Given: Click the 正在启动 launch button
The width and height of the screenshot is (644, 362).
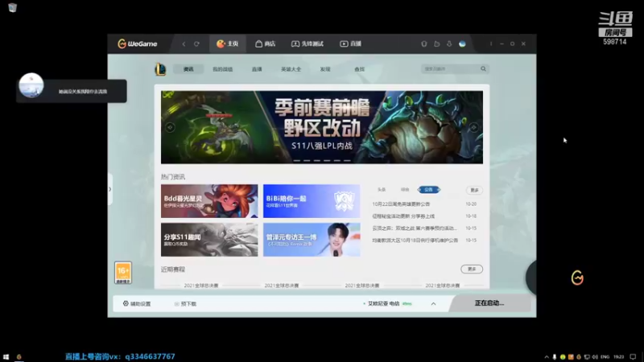Looking at the screenshot, I should (489, 303).
